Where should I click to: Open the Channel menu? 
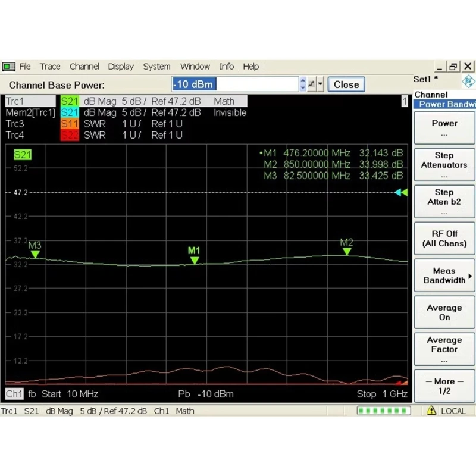(84, 67)
